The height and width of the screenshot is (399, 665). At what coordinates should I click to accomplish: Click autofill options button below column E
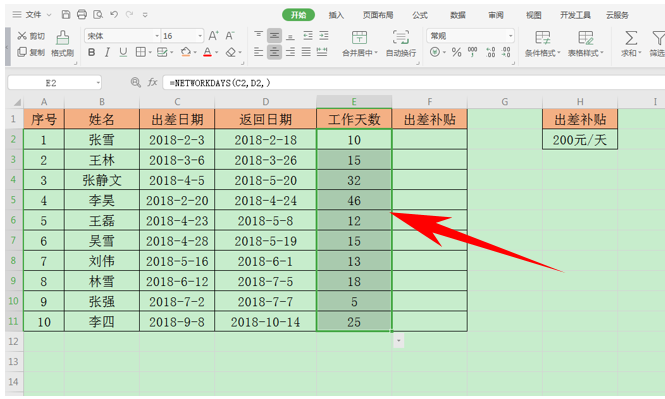(x=398, y=340)
